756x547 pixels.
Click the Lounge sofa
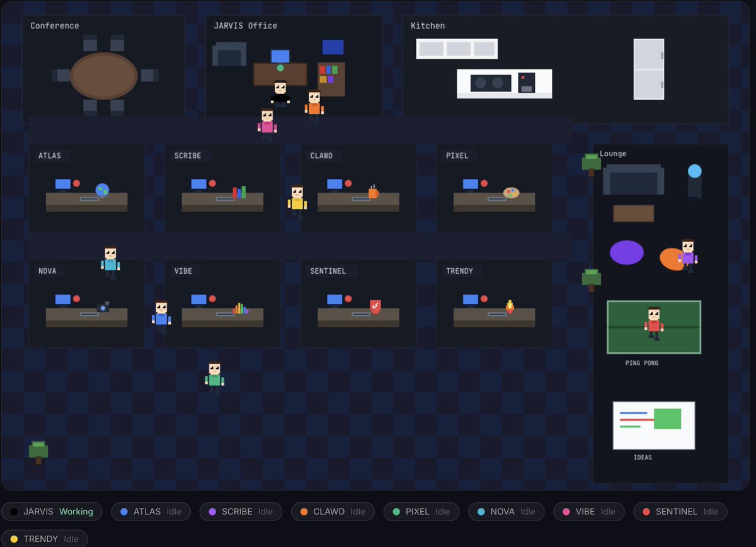point(633,180)
